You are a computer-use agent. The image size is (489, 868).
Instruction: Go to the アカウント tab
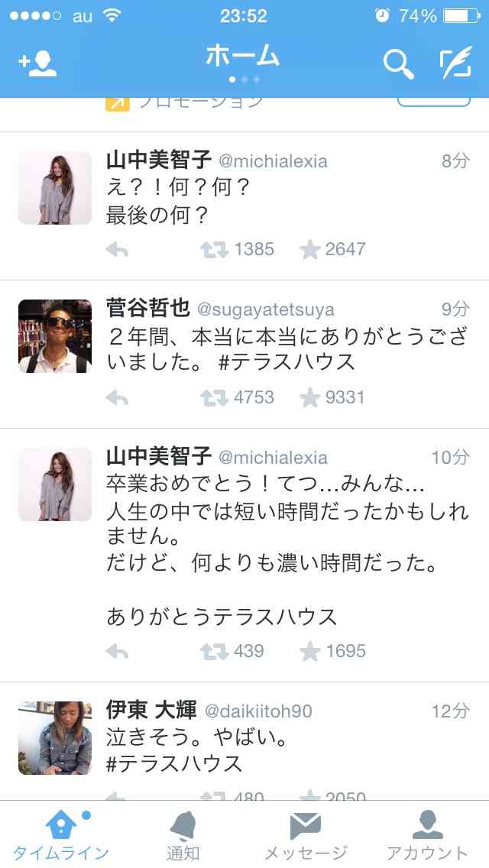pyautogui.click(x=428, y=836)
